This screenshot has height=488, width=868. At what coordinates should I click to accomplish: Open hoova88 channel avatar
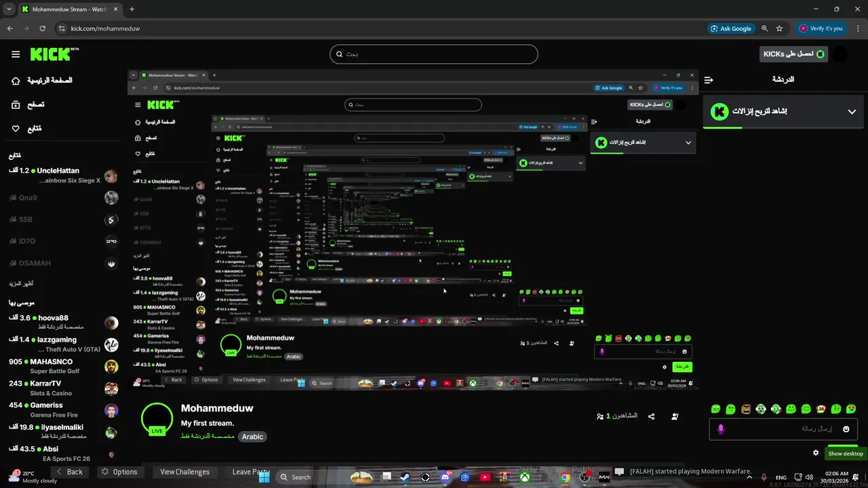(x=111, y=323)
